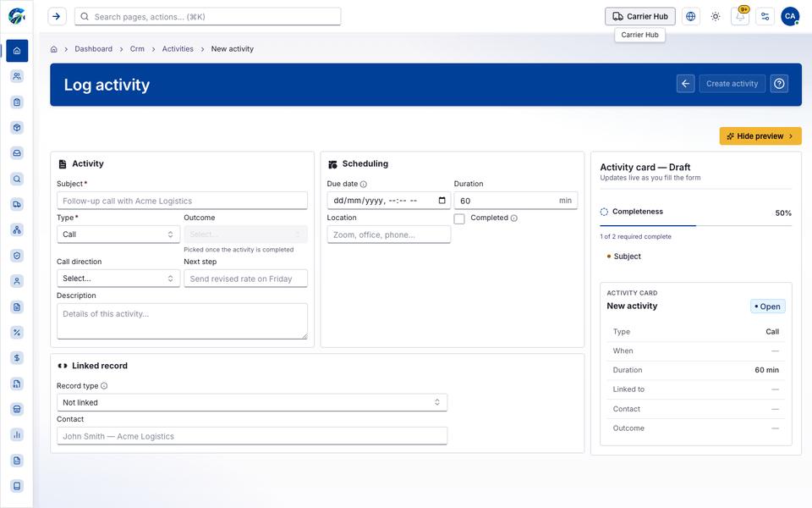This screenshot has width=812, height=508.
Task: Click the sidebar magnifier search icon
Action: pyautogui.click(x=17, y=179)
